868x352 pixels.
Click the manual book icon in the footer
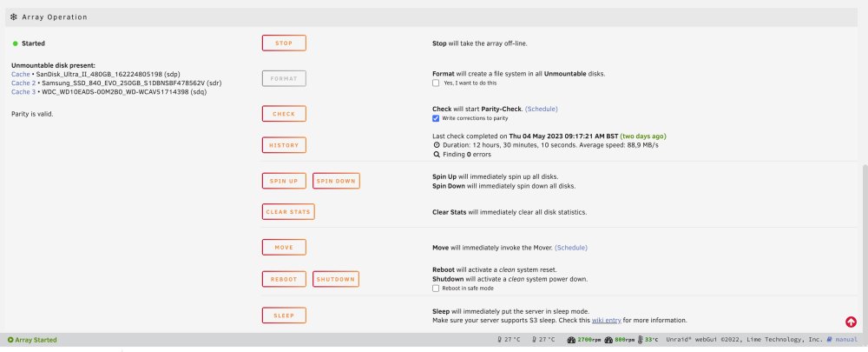[829, 340]
